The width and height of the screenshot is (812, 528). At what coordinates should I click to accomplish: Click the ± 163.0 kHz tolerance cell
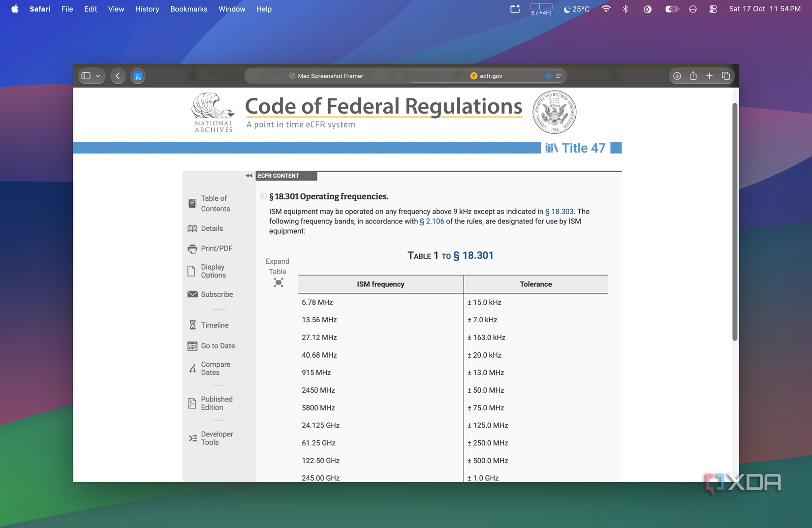click(535, 338)
